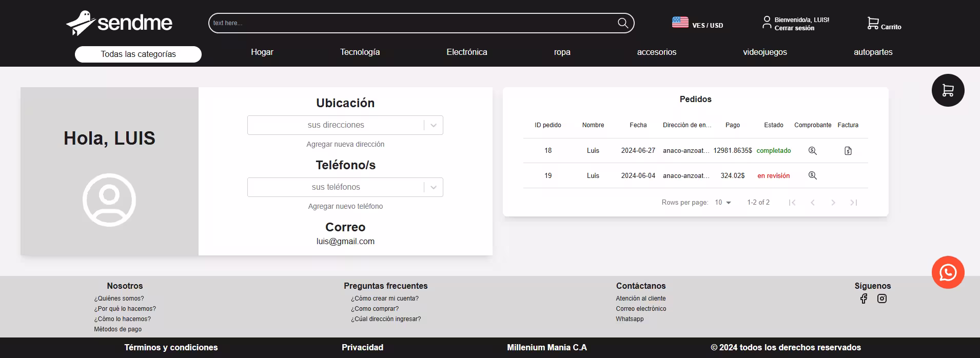Open the Tecnología category

360,52
